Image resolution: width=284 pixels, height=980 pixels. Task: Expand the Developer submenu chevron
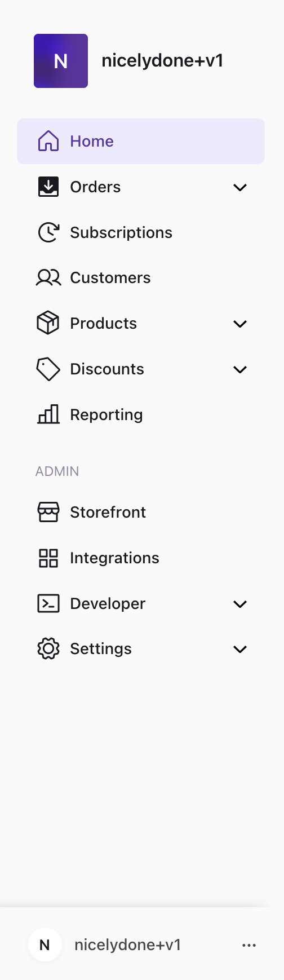click(x=240, y=604)
